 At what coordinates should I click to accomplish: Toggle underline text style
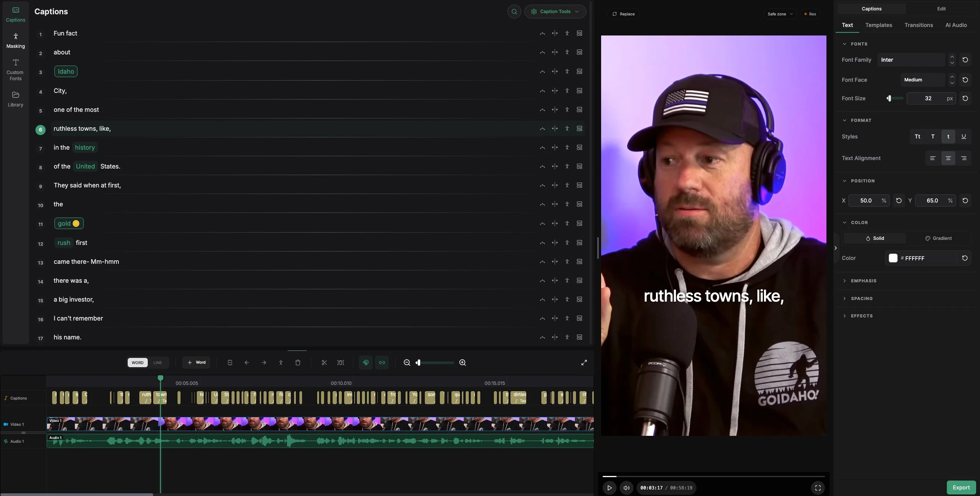pyautogui.click(x=963, y=137)
